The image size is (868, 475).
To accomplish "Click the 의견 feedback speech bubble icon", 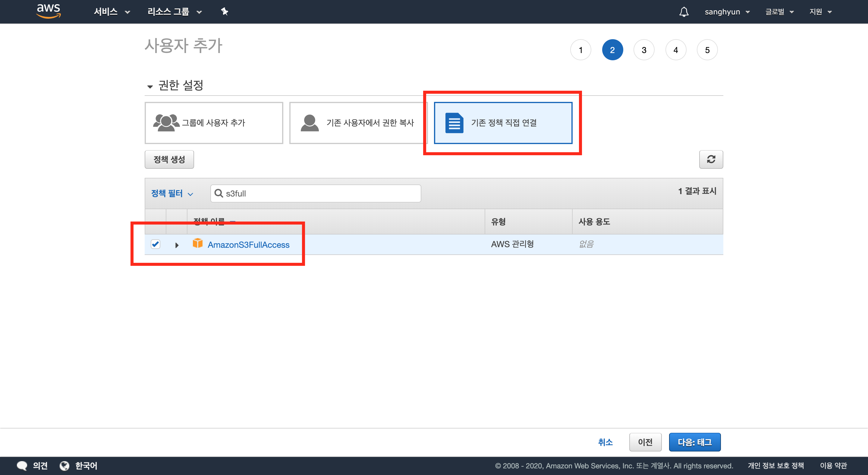I will (x=22, y=466).
